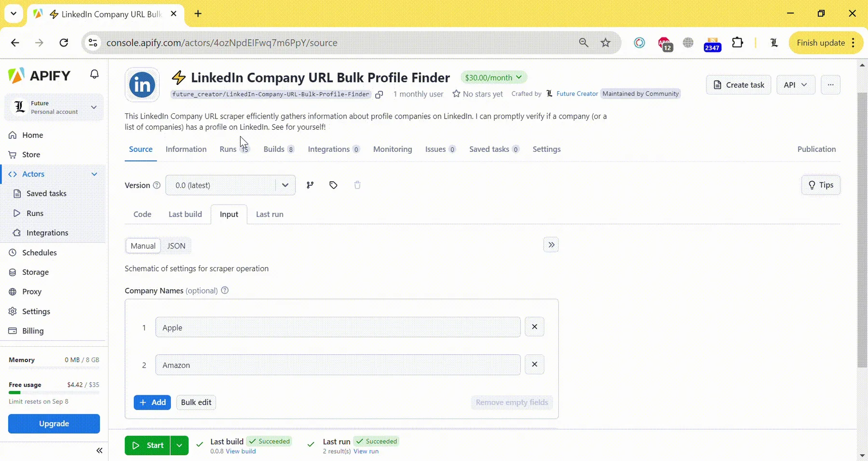Reload the page

click(x=64, y=43)
